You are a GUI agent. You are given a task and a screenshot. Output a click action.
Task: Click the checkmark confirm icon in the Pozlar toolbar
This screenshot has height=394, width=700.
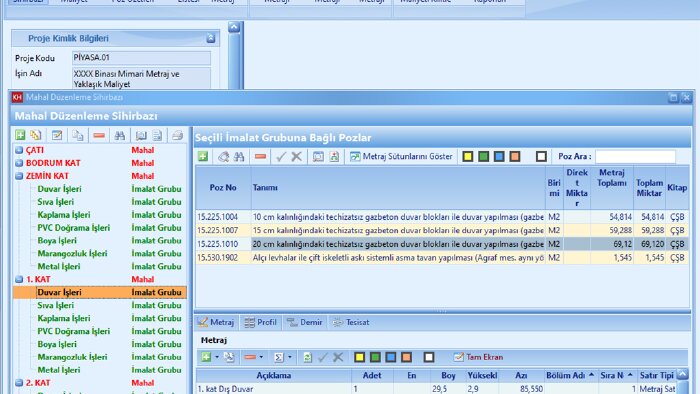click(281, 157)
